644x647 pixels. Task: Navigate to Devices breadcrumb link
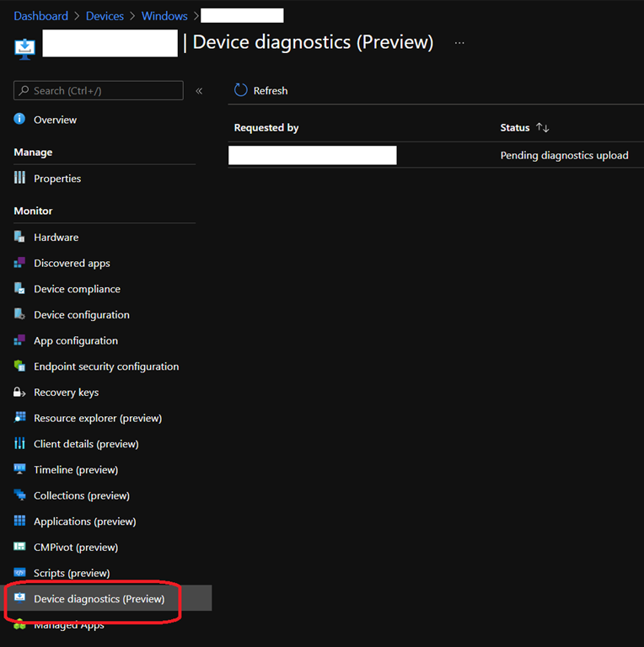(x=105, y=16)
